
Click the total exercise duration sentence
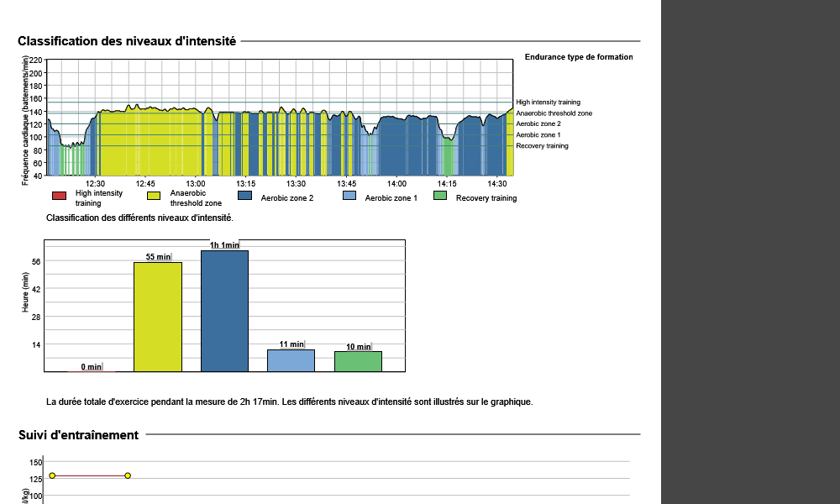[290, 402]
